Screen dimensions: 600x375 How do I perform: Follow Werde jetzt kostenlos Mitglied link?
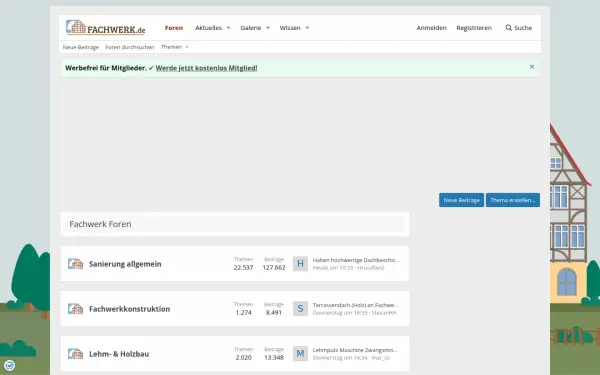click(x=206, y=68)
